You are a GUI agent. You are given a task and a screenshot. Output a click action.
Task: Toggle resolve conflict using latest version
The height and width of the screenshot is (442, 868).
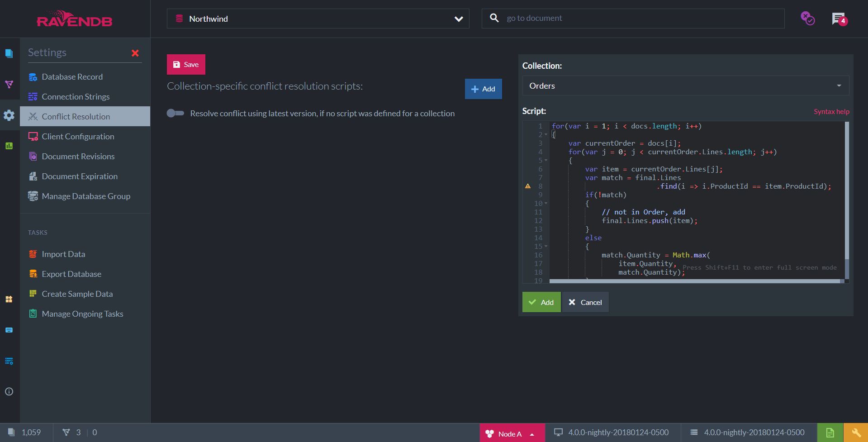[175, 113]
